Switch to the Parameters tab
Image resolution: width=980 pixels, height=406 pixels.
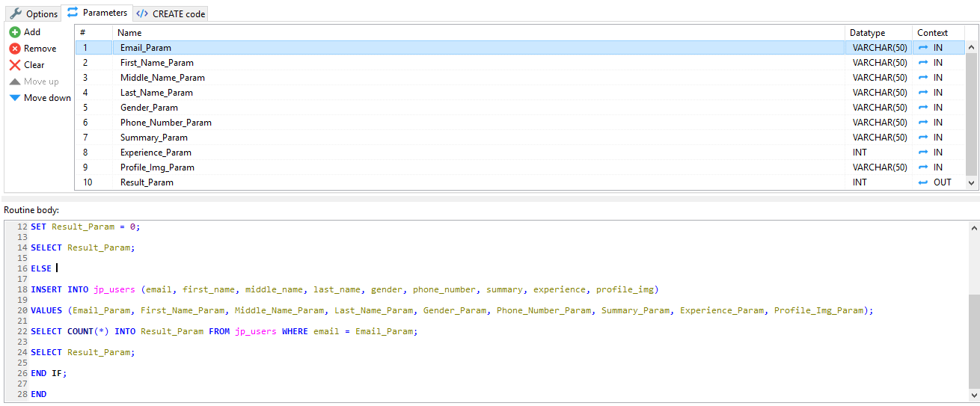pyautogui.click(x=97, y=13)
